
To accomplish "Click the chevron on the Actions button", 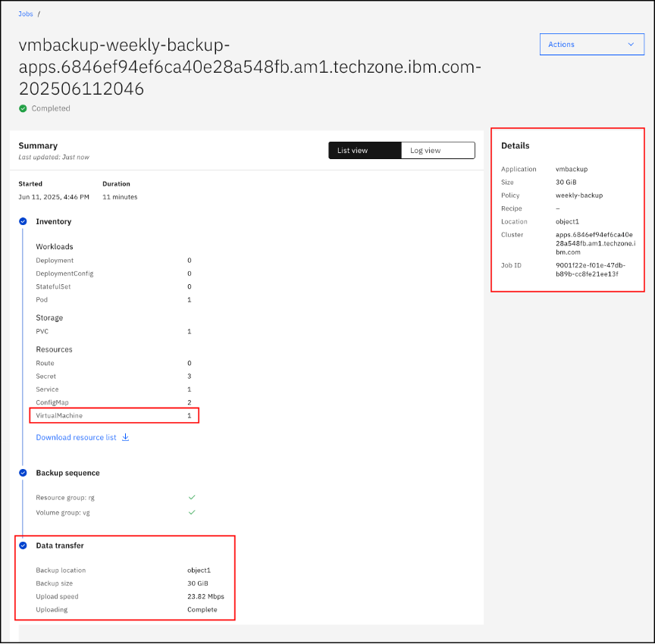I will click(631, 45).
